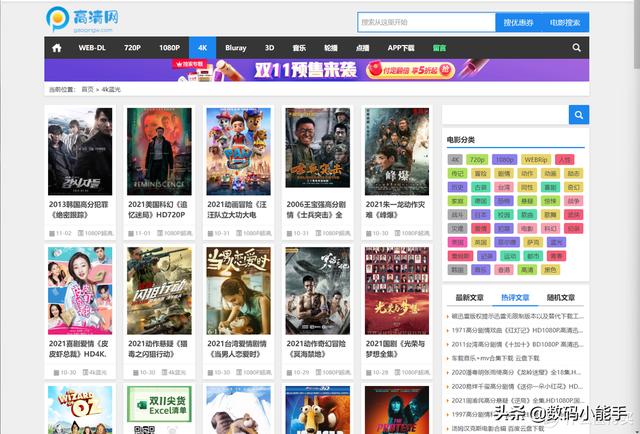Click the search magnifier in the black nav bar

(576, 47)
